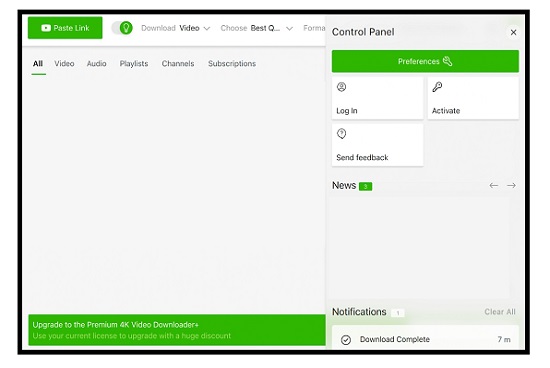Click the Send feedback label
Image resolution: width=550 pixels, height=368 pixels.
point(362,157)
